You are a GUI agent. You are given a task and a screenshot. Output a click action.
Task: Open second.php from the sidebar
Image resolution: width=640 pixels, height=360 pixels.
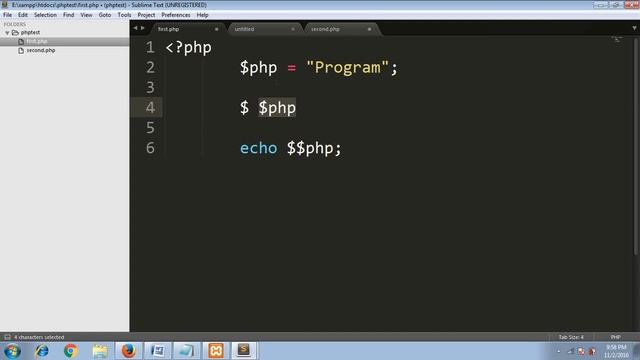(x=41, y=50)
